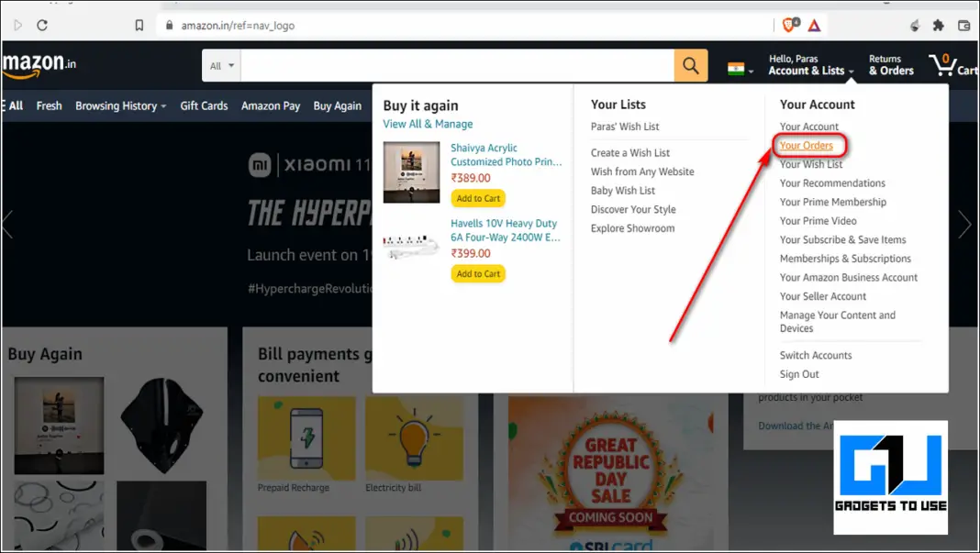
Task: Click the browser reload icon
Action: coord(42,25)
